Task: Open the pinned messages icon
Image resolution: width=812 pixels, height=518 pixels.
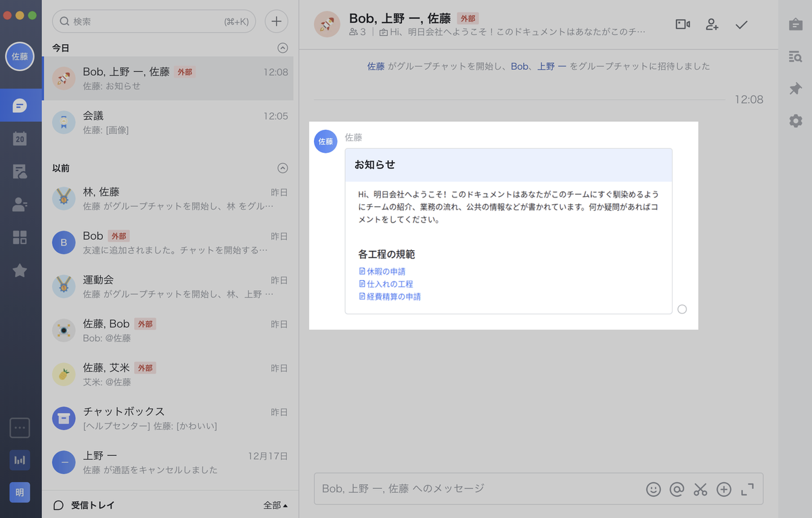Action: click(796, 89)
